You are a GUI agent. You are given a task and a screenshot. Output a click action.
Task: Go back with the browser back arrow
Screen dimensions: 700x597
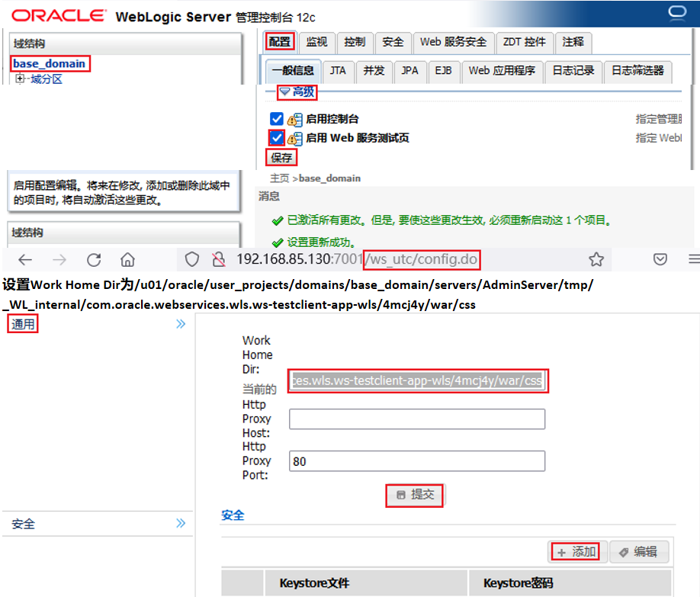25,259
